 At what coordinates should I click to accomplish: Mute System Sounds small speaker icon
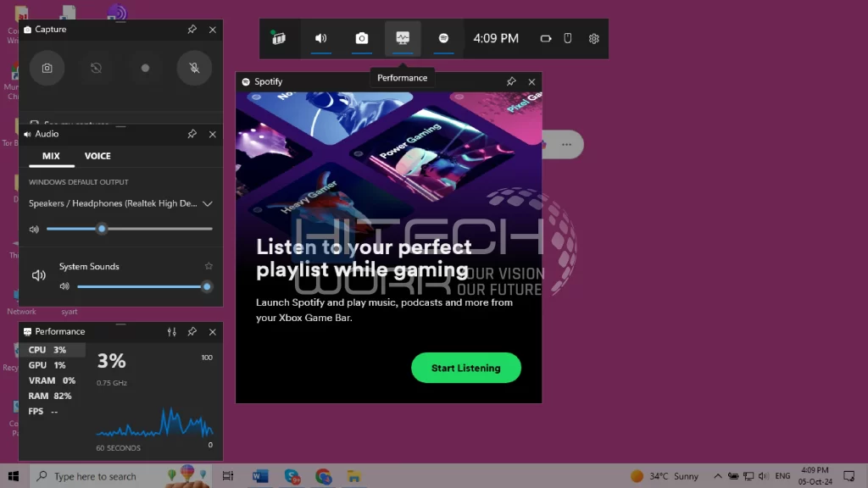(x=64, y=286)
